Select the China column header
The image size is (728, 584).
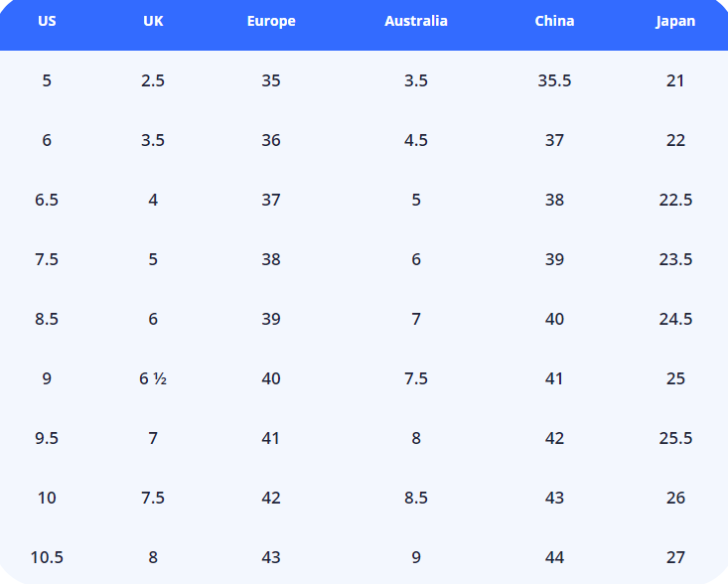point(554,21)
